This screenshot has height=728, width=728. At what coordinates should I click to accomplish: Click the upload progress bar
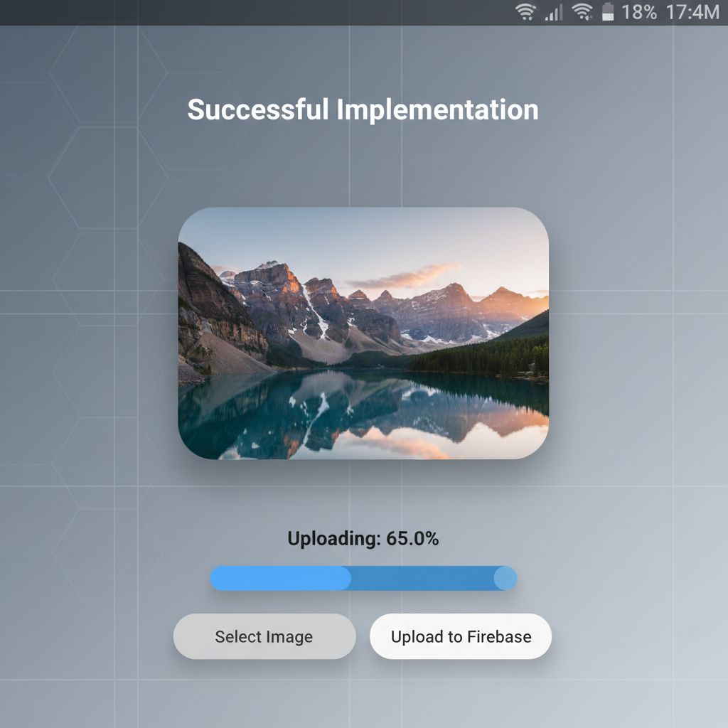click(363, 578)
